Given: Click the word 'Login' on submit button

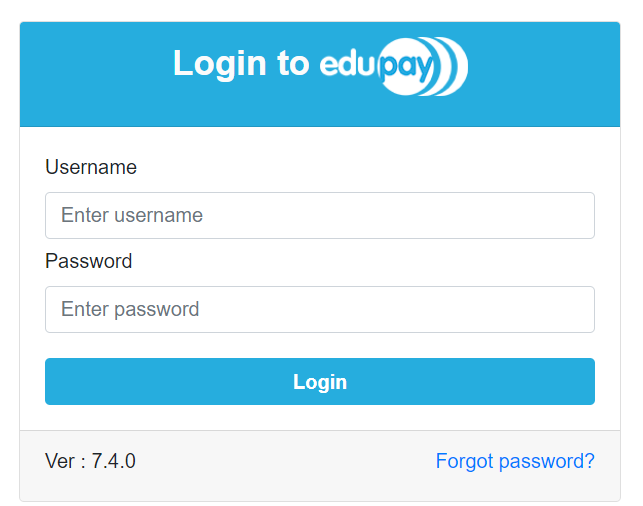Looking at the screenshot, I should [320, 382].
